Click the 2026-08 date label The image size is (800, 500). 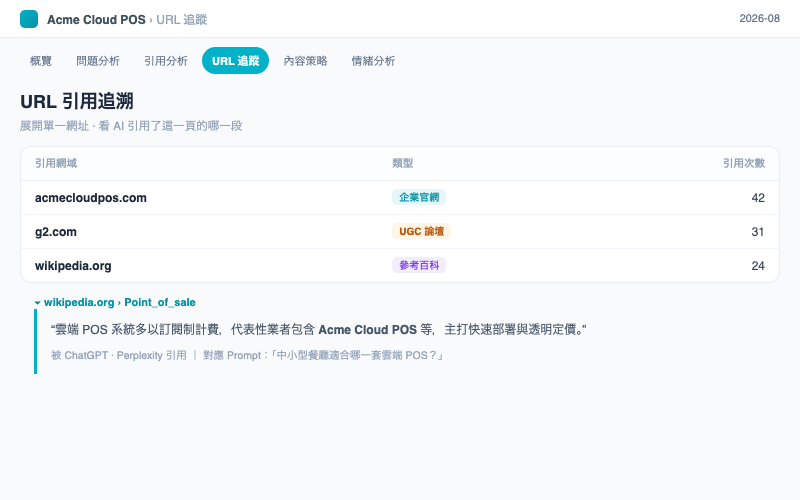759,18
